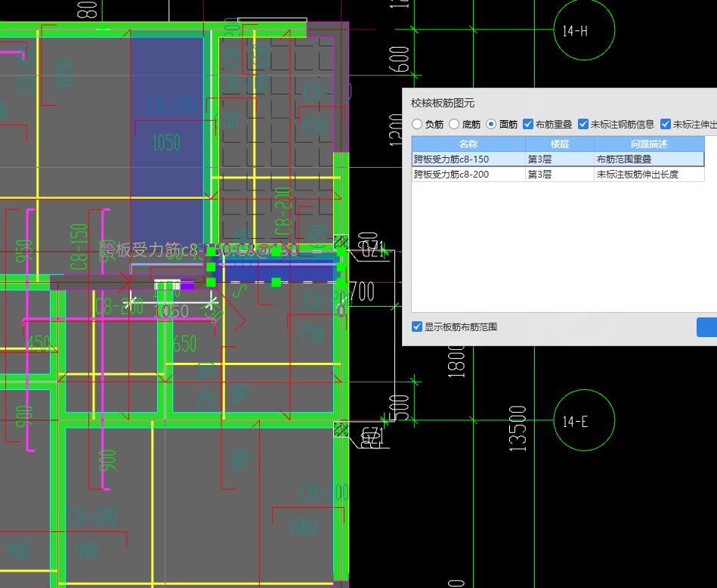Click the 750 rebar length label

[x=311, y=333]
